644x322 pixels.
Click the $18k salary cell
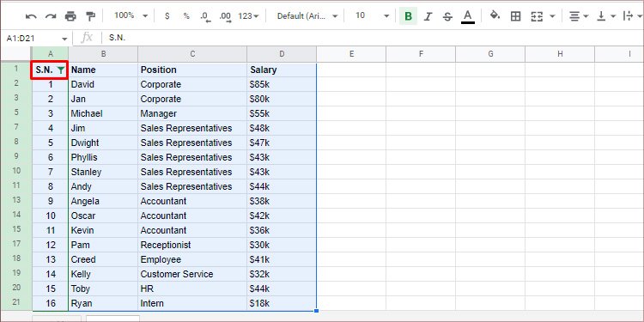point(282,303)
